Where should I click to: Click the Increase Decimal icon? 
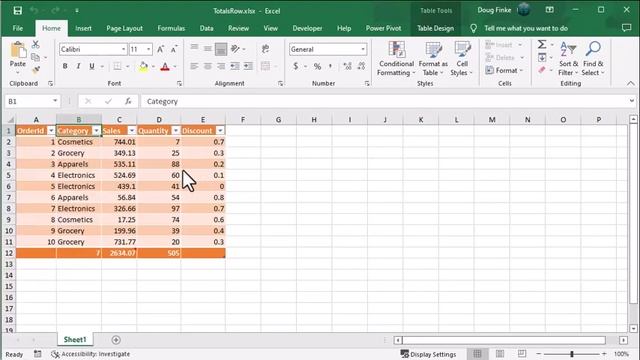347,66
